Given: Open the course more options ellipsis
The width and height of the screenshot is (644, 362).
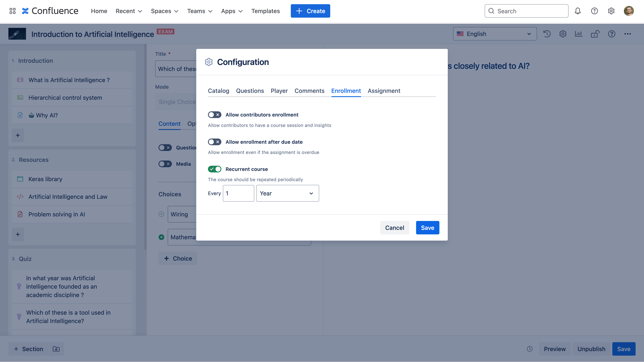Looking at the screenshot, I should click(628, 34).
